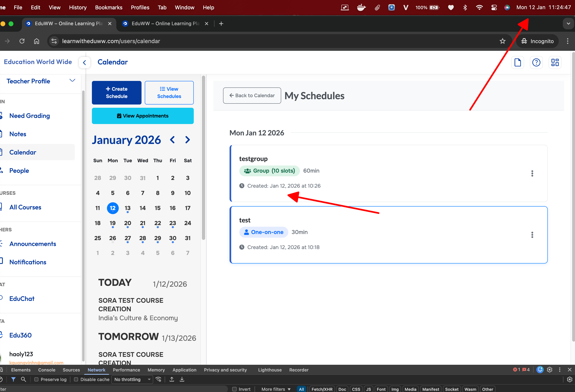The height and width of the screenshot is (392, 575).
Task: Toggle the Invert filter checkbox
Action: 234,389
